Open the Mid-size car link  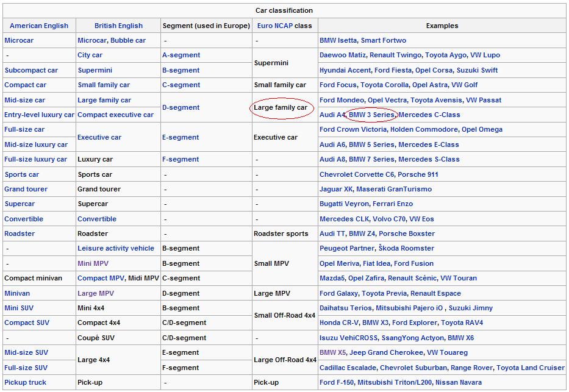24,100
